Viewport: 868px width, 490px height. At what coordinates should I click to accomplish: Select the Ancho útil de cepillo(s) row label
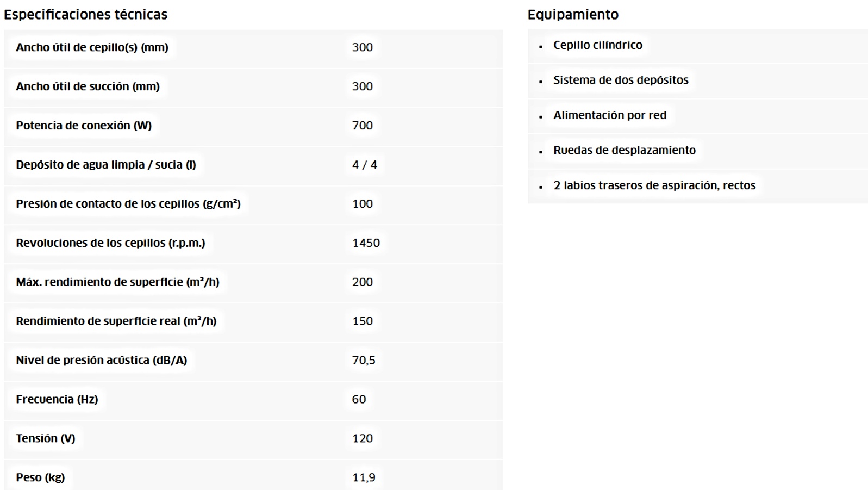point(92,47)
